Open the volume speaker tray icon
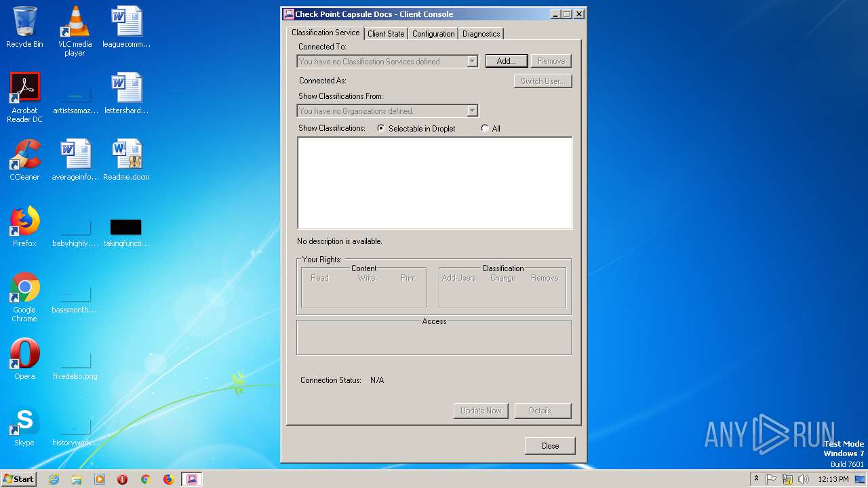Viewport: 868px width, 488px height. [x=804, y=479]
